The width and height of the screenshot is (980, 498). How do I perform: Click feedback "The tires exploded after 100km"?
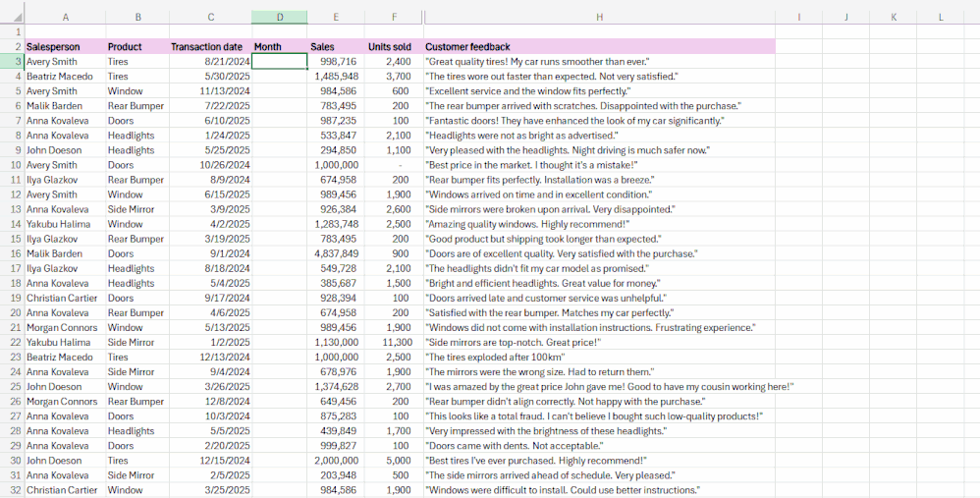(x=599, y=358)
